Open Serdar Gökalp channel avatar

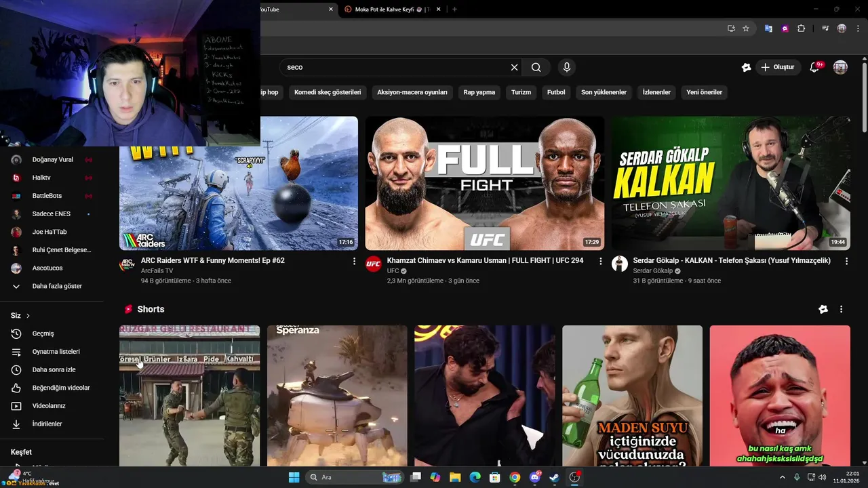click(620, 264)
